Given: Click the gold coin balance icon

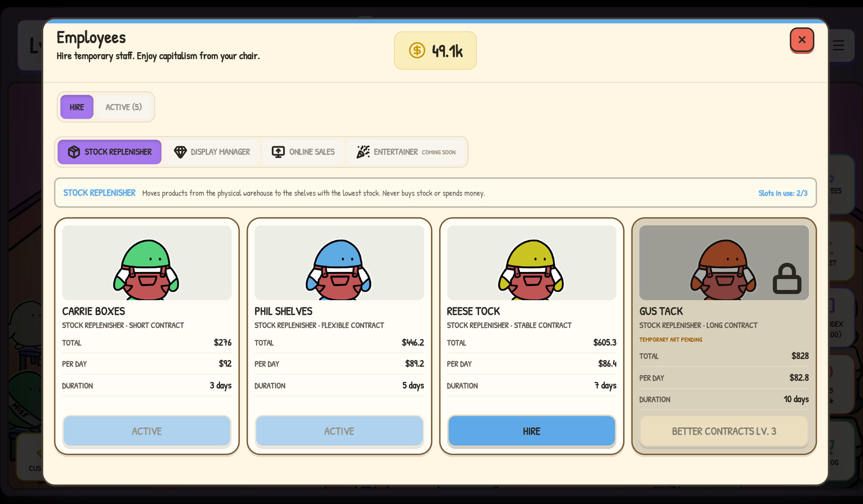Looking at the screenshot, I should point(417,50).
